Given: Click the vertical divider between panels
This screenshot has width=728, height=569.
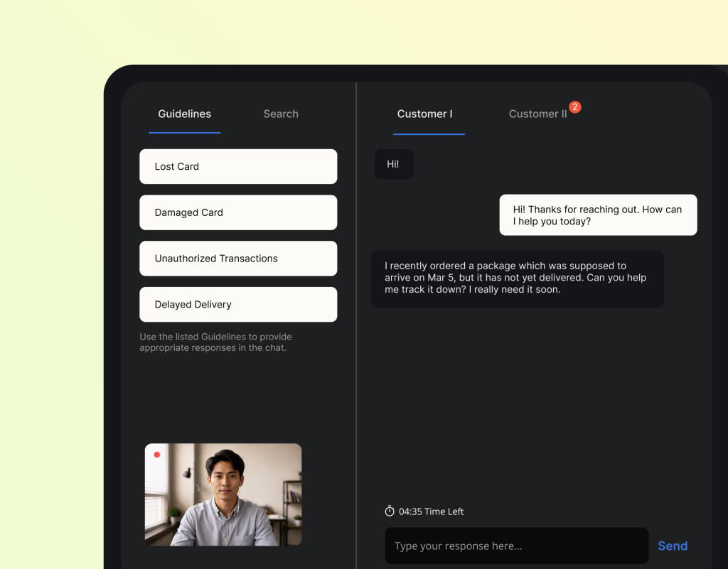Looking at the screenshot, I should pos(356,325).
